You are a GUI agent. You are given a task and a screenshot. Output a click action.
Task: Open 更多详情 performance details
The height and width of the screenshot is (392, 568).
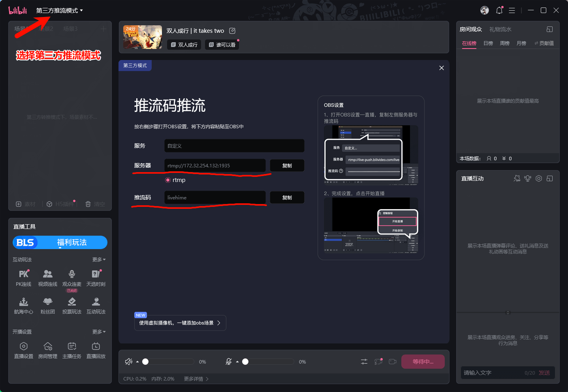[196, 379]
